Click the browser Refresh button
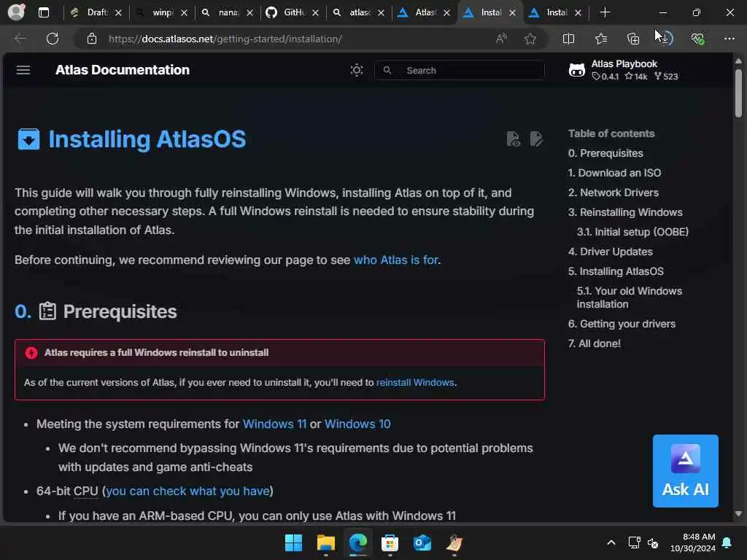The image size is (747, 560). coord(53,39)
